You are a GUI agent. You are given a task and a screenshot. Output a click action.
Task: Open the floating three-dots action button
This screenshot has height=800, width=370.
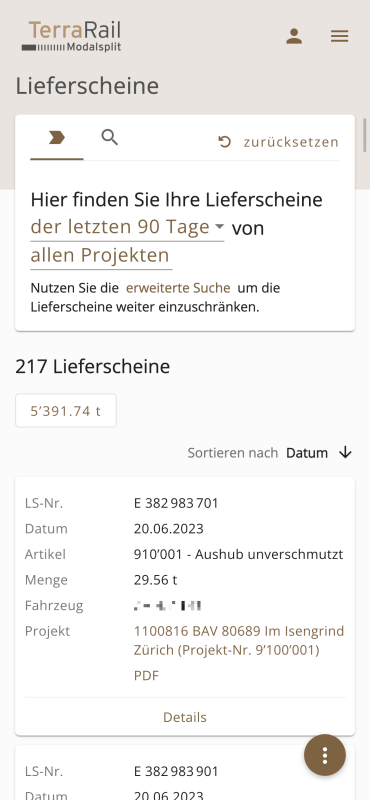[x=325, y=755]
